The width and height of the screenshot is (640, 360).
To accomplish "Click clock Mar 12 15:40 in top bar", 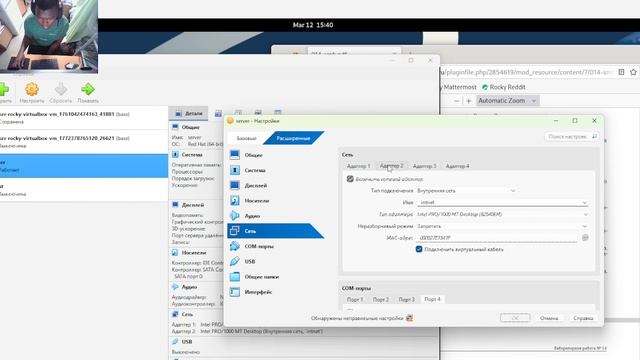I will click(x=313, y=25).
